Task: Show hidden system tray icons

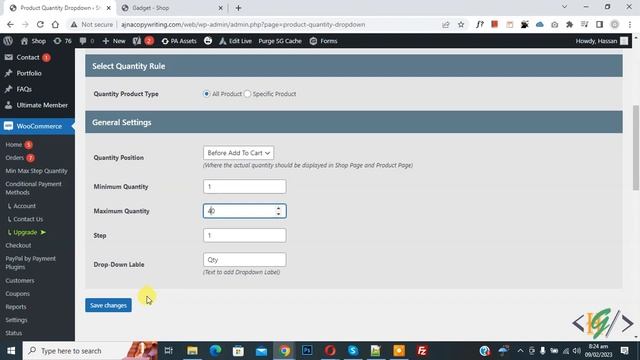Action: [x=520, y=351]
